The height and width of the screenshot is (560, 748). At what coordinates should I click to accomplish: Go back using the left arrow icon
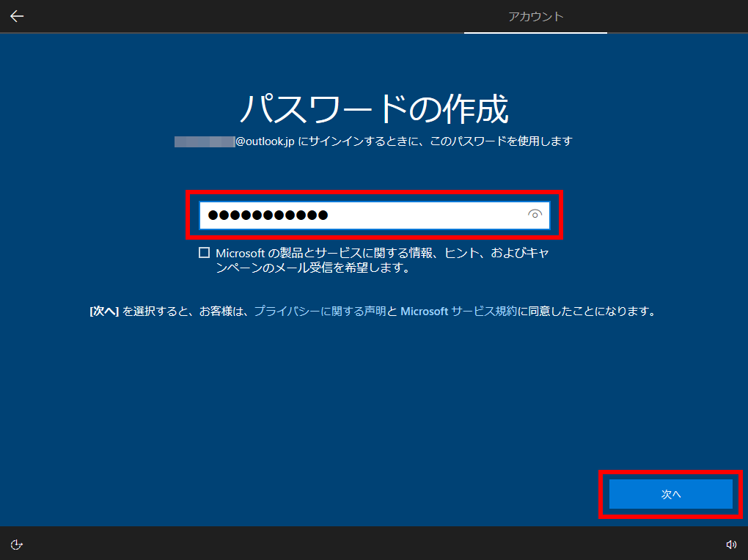coord(17,16)
